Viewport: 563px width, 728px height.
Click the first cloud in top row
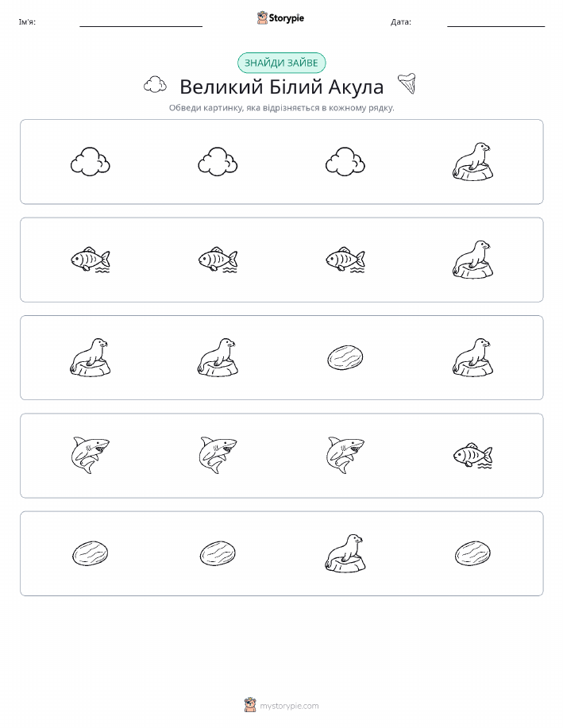click(x=90, y=162)
